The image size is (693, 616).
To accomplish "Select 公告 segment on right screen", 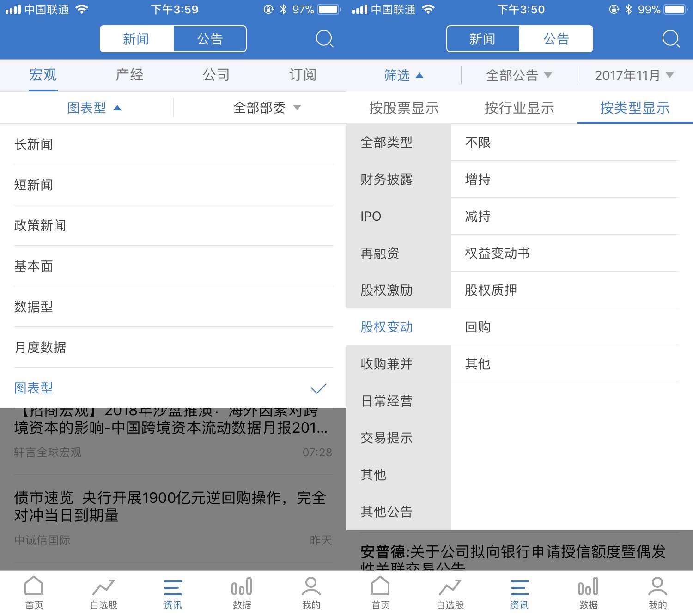I will click(x=556, y=39).
